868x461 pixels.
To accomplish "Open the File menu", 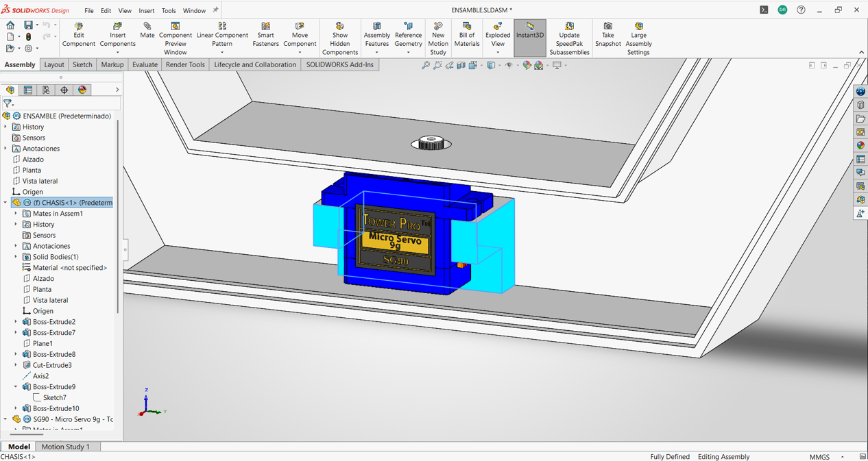I will [x=89, y=10].
